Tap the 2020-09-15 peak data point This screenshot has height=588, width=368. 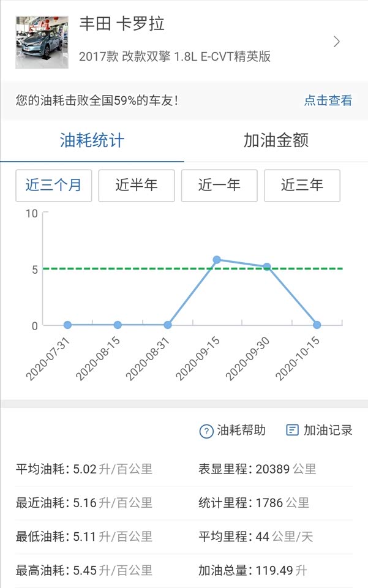217,260
